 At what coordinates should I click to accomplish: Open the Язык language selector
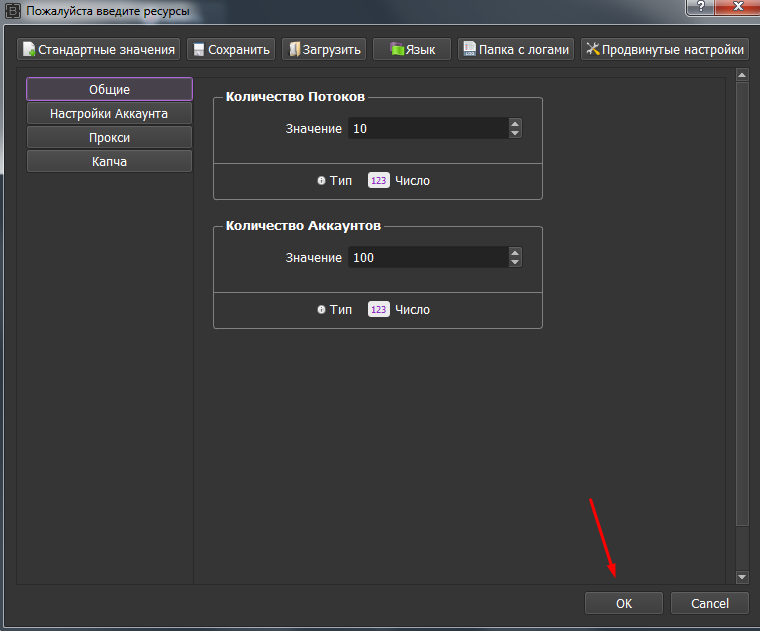tap(411, 49)
